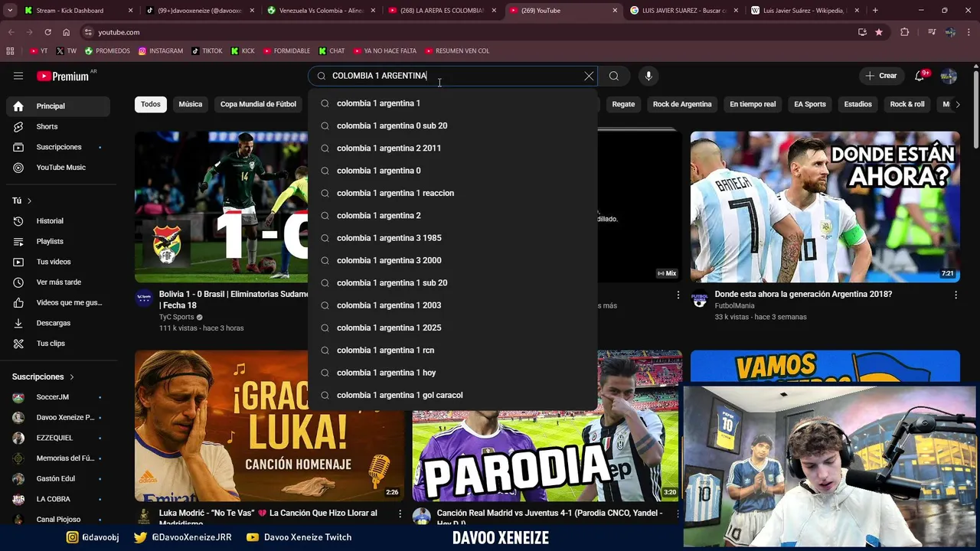This screenshot has width=980, height=551.
Task: Start voice search with the microphone icon
Action: pyautogui.click(x=648, y=76)
